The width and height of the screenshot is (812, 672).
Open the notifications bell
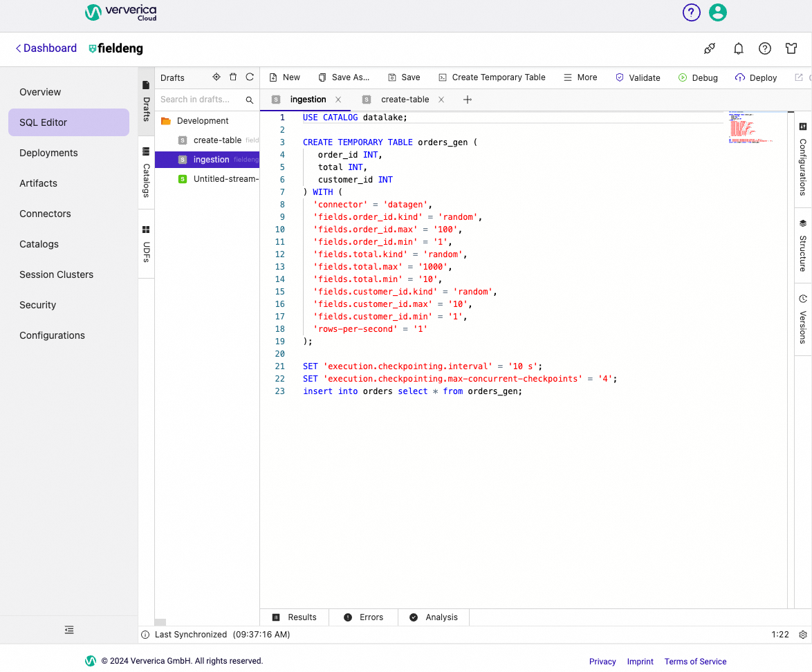point(739,48)
